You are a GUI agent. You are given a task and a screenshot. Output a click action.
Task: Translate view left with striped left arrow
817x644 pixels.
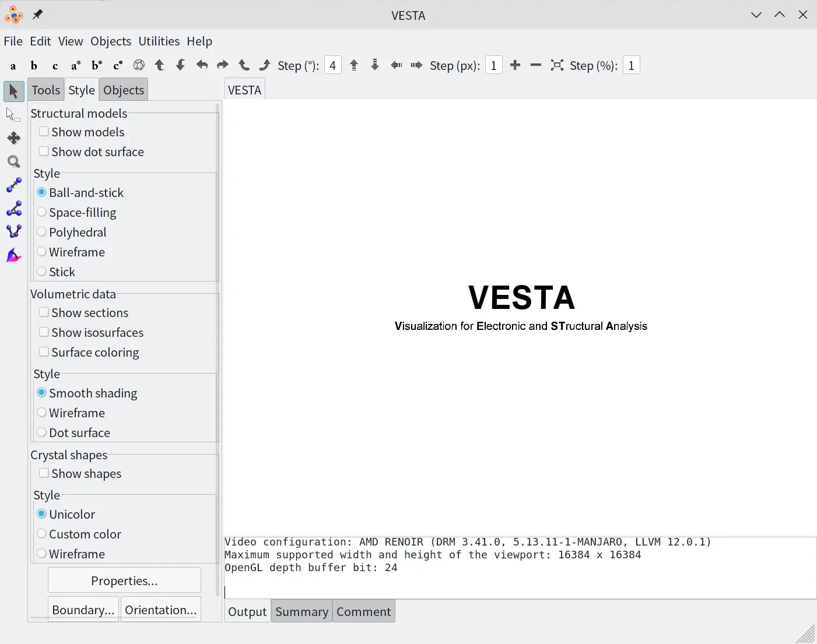396,65
